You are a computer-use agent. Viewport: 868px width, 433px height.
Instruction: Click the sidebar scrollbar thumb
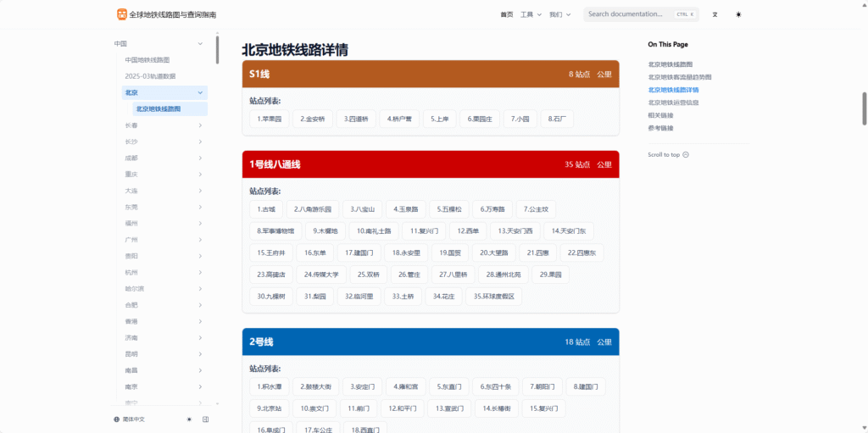click(x=218, y=50)
